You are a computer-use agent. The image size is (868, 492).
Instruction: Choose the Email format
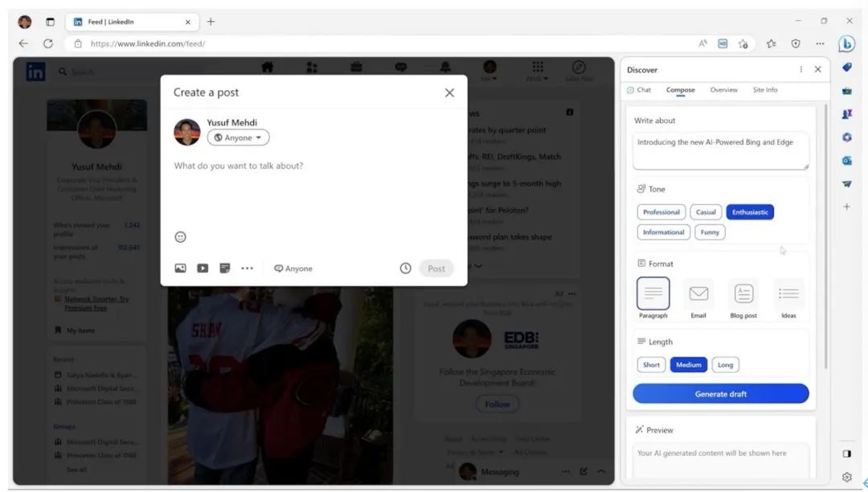698,298
